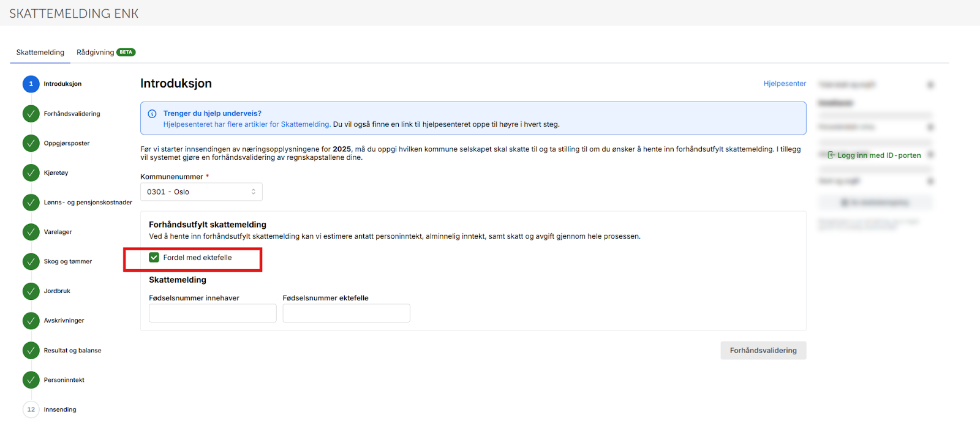The image size is (980, 440).
Task: Click the Kjøretøy step label
Action: (x=56, y=173)
